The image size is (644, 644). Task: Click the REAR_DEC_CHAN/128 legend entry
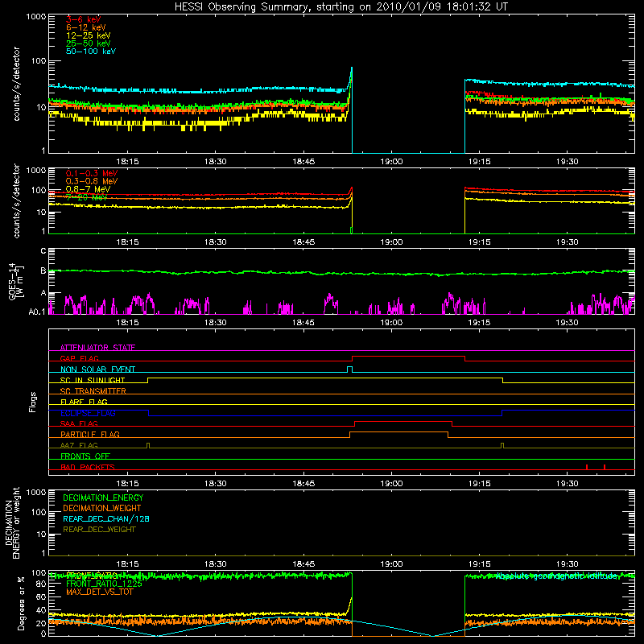[106, 518]
